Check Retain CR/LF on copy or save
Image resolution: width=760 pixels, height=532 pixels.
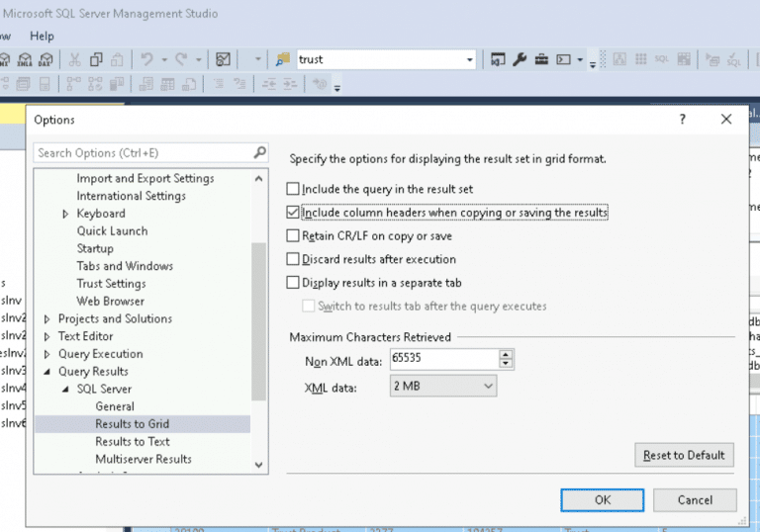[292, 235]
